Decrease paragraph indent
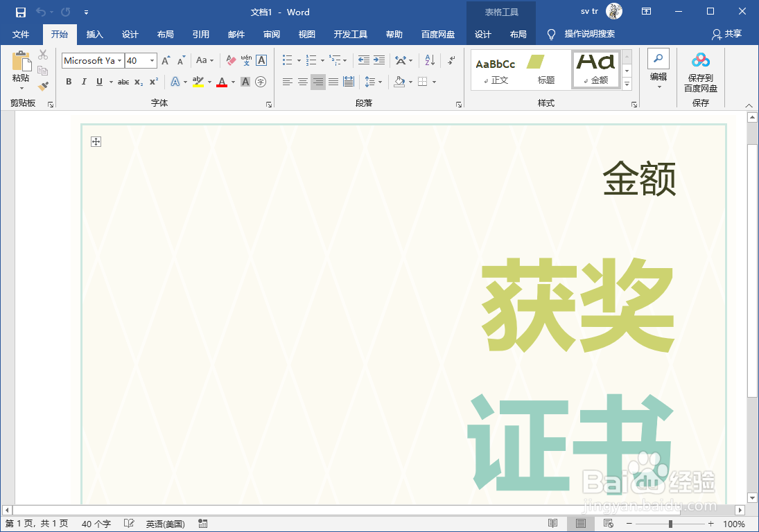The width and height of the screenshot is (759, 532). pyautogui.click(x=363, y=60)
